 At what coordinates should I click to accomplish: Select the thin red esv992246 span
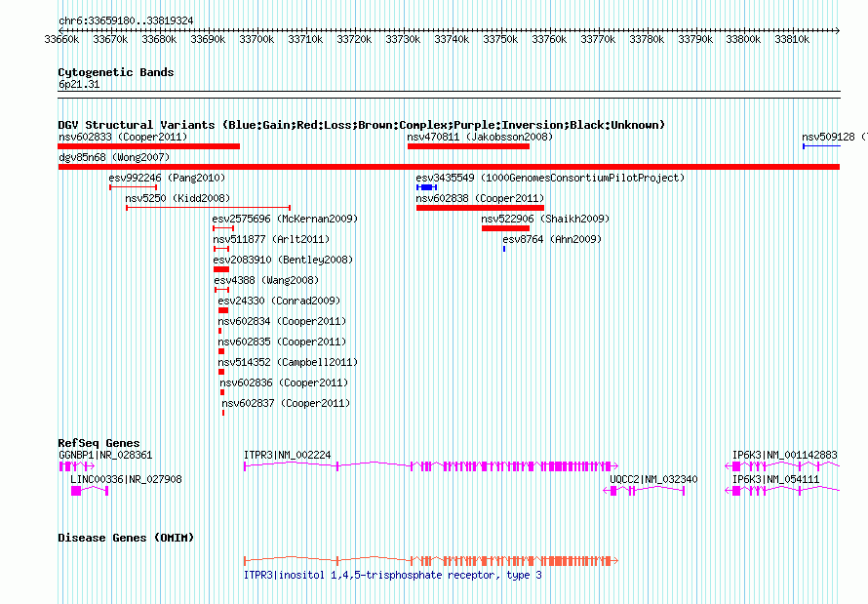[133, 187]
